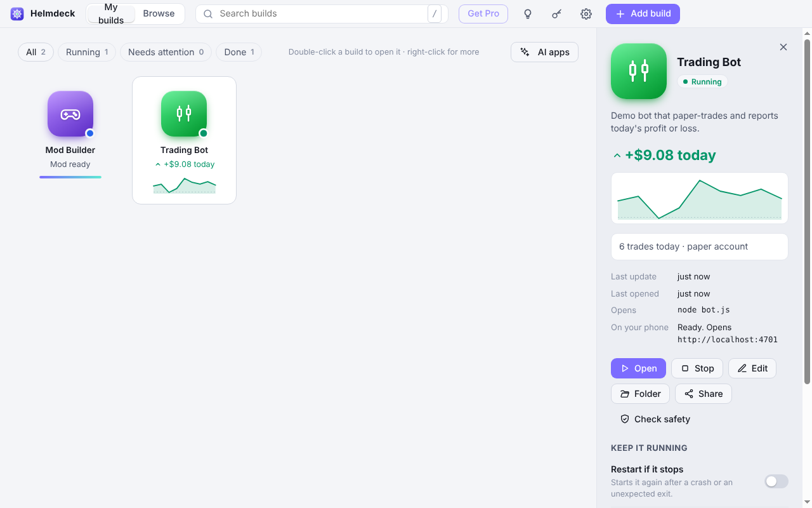Run Check safety on Trading Bot

click(655, 419)
